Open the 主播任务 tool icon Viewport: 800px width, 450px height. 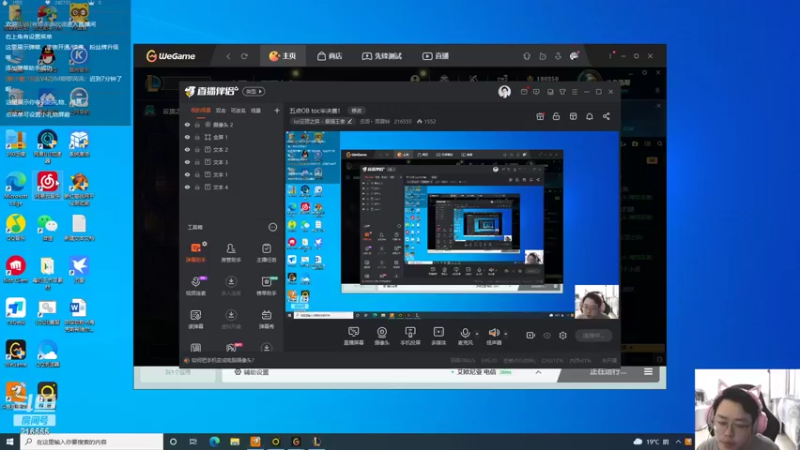click(266, 253)
